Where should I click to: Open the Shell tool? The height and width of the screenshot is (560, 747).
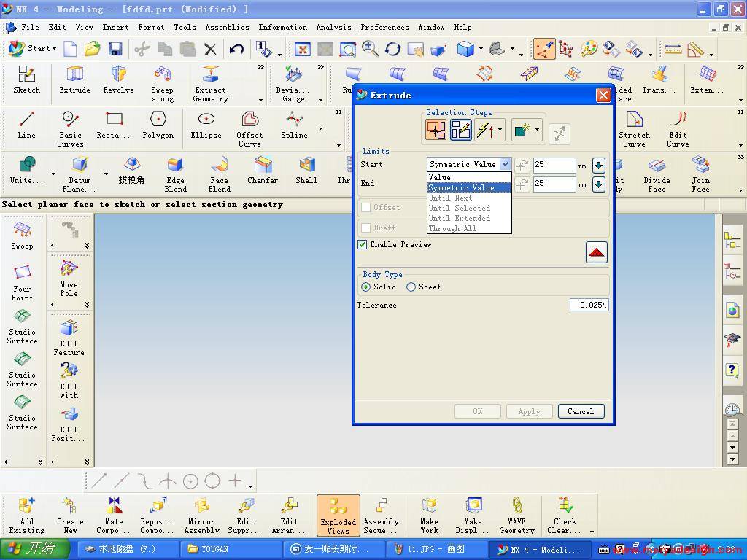coord(306,171)
